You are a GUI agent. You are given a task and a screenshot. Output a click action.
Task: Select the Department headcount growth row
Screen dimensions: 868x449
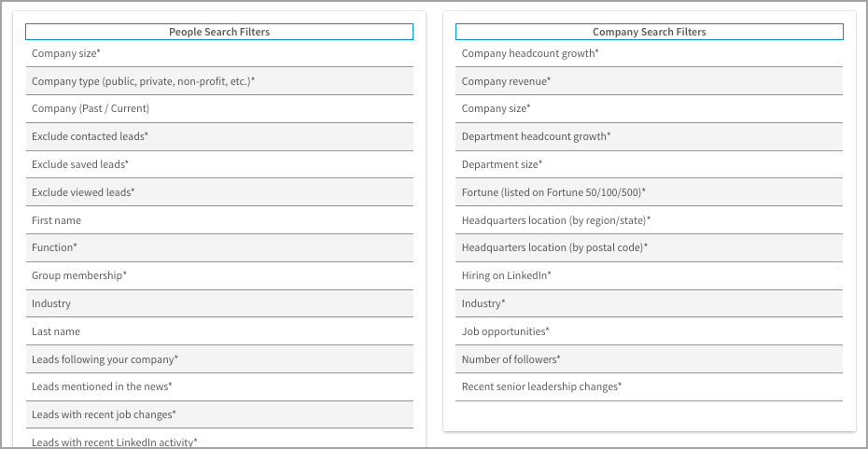(536, 136)
